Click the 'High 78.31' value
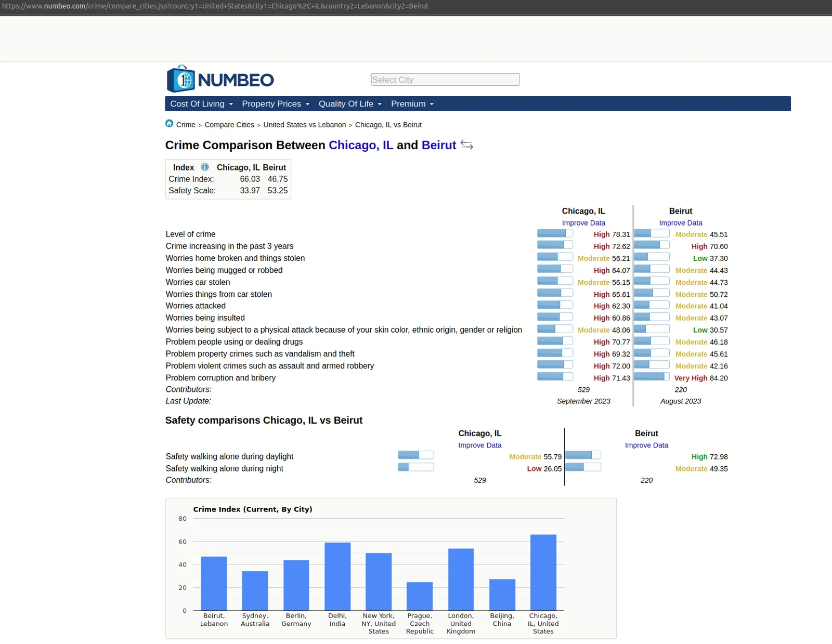The image size is (832, 644). pyautogui.click(x=612, y=235)
